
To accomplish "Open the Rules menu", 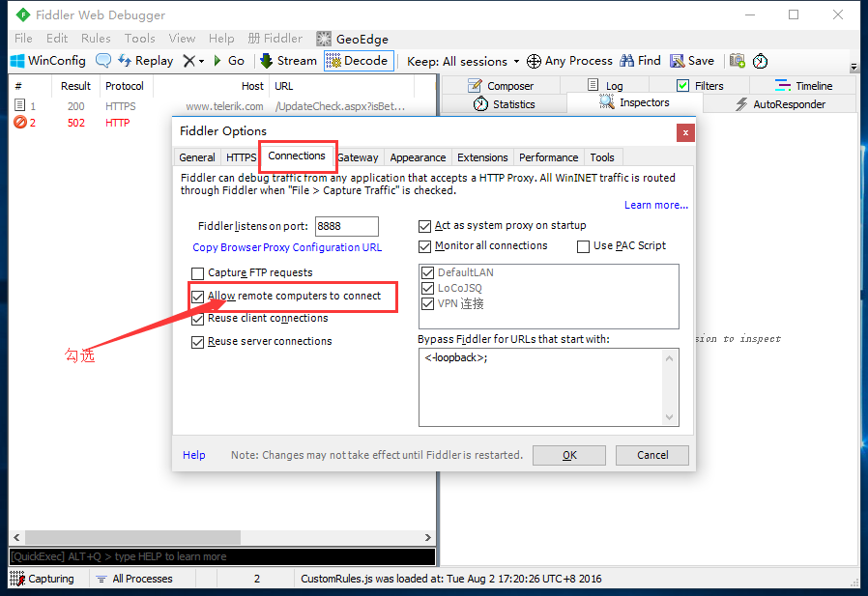I will click(x=96, y=39).
